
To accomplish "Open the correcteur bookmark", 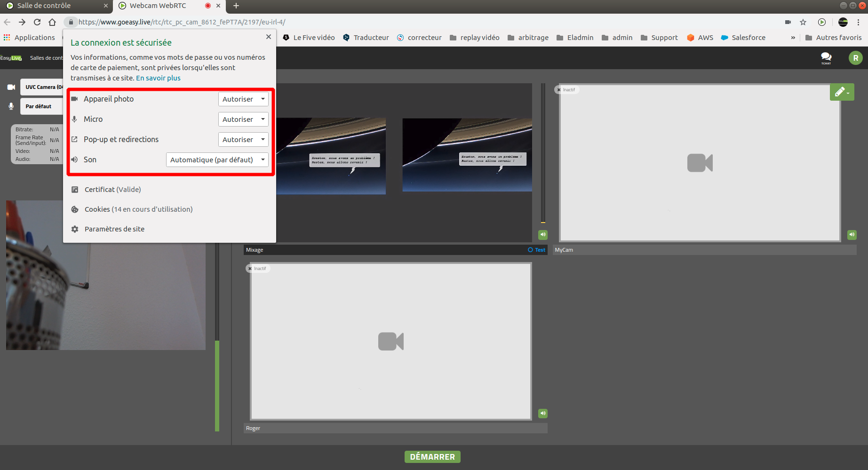I will (x=419, y=38).
